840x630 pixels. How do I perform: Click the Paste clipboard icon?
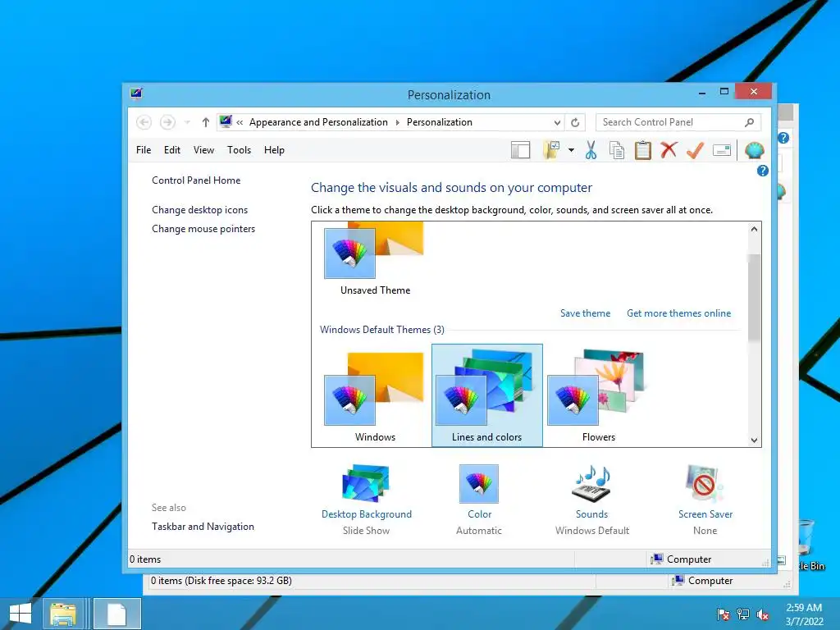[x=643, y=151]
